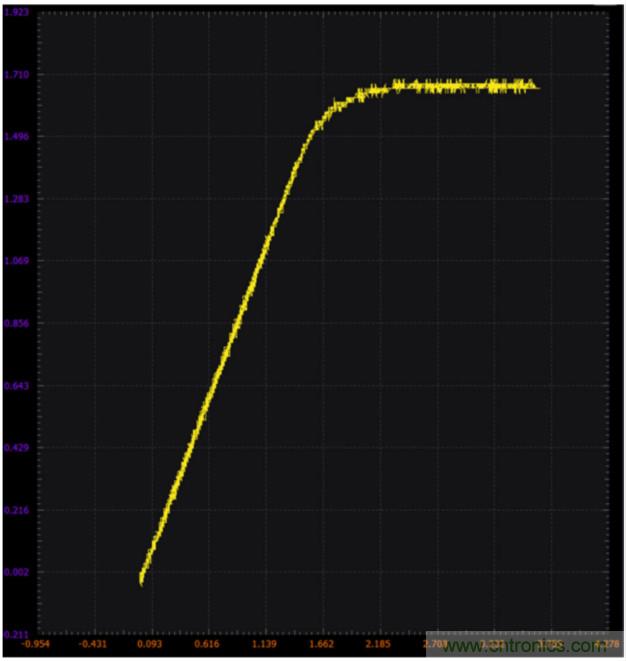626x661 pixels.
Task: Select the 1.662 x-axis tick label
Action: coord(321,645)
